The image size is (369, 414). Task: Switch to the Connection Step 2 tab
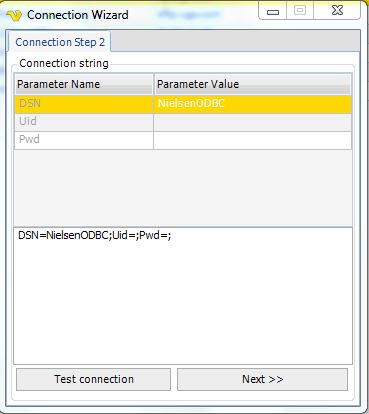60,42
